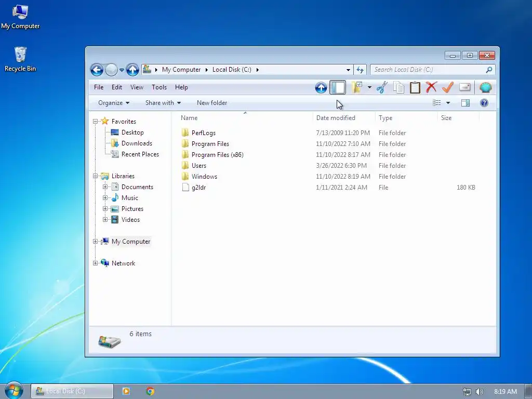The width and height of the screenshot is (532, 399).
Task: Click the Email envelope icon in the toolbar
Action: click(x=465, y=87)
